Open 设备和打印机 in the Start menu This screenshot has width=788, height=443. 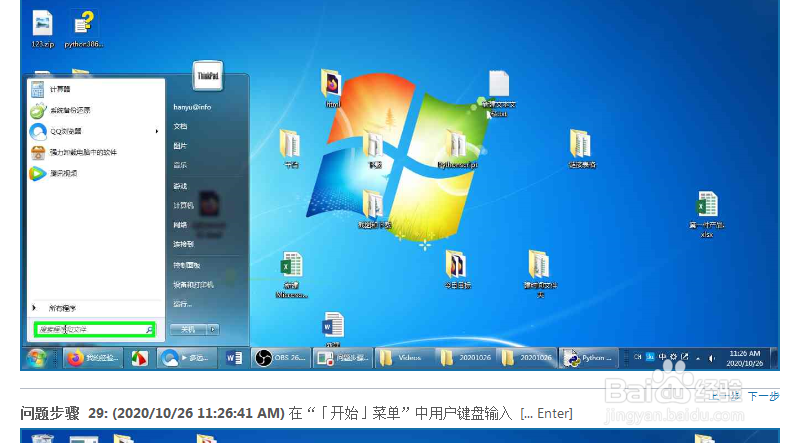193,284
